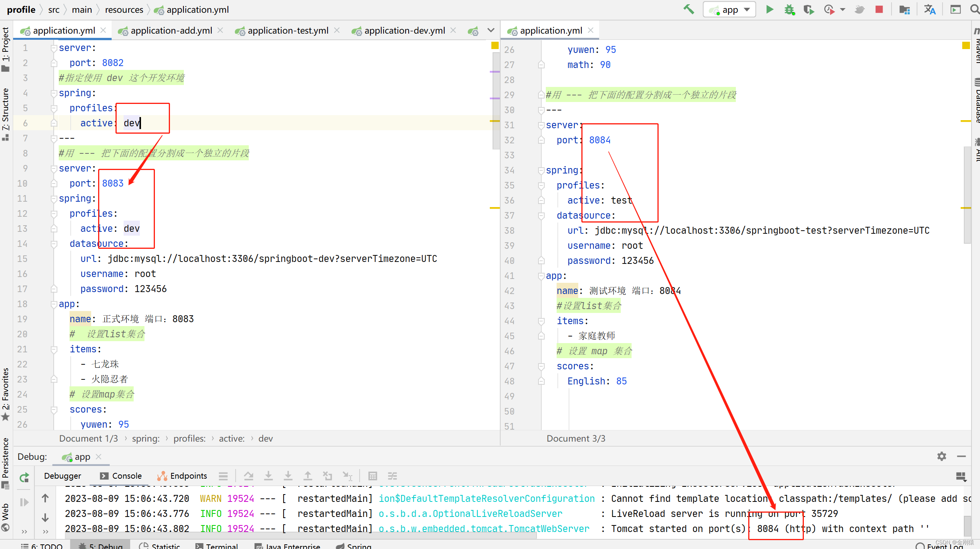
Task: Open the Debugger tab in Debug panel
Action: point(63,476)
